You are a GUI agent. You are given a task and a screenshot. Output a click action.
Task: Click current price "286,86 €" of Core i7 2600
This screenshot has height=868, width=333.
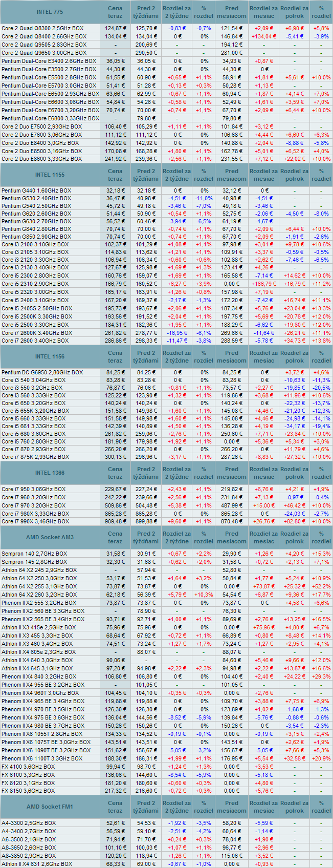click(x=116, y=341)
